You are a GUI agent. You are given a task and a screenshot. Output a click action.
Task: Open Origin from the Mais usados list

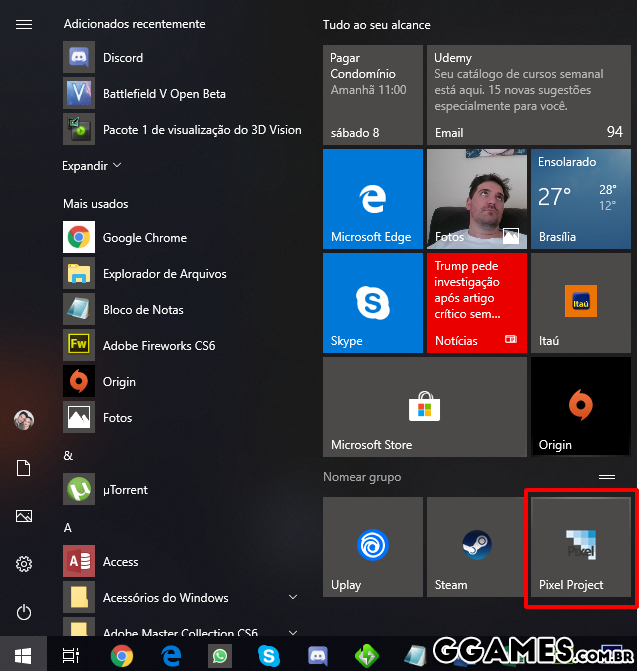(182, 381)
